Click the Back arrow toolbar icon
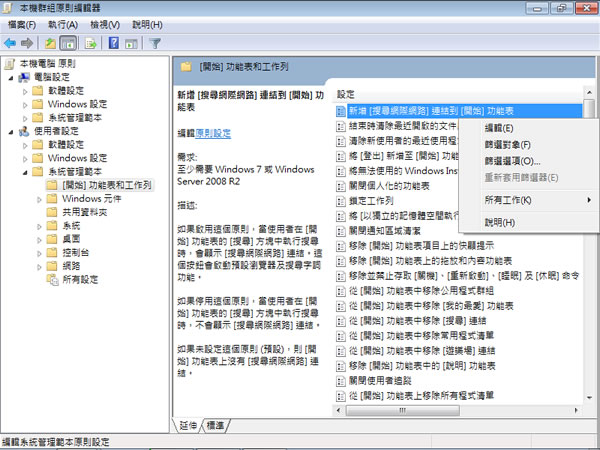Image resolution: width=600 pixels, height=450 pixels. pos(11,43)
